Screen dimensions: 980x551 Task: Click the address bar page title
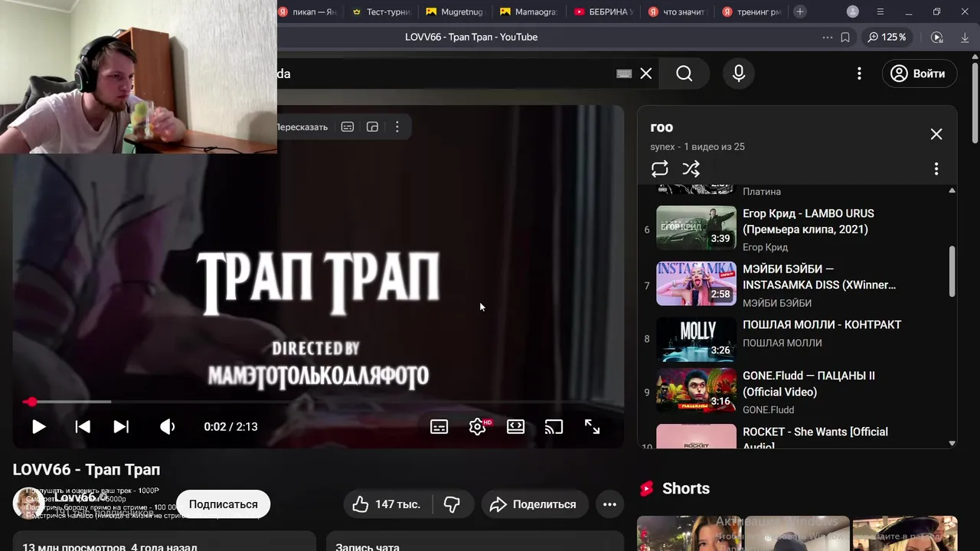tap(472, 37)
